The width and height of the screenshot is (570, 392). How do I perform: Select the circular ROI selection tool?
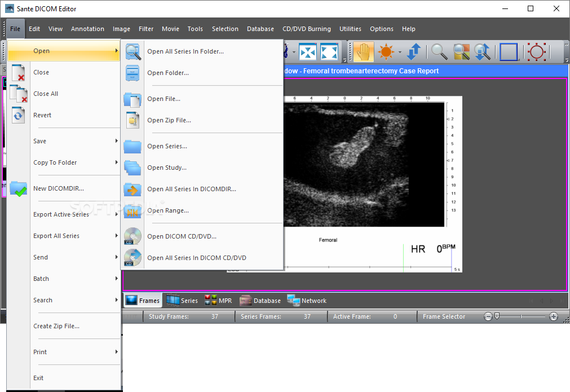[537, 52]
